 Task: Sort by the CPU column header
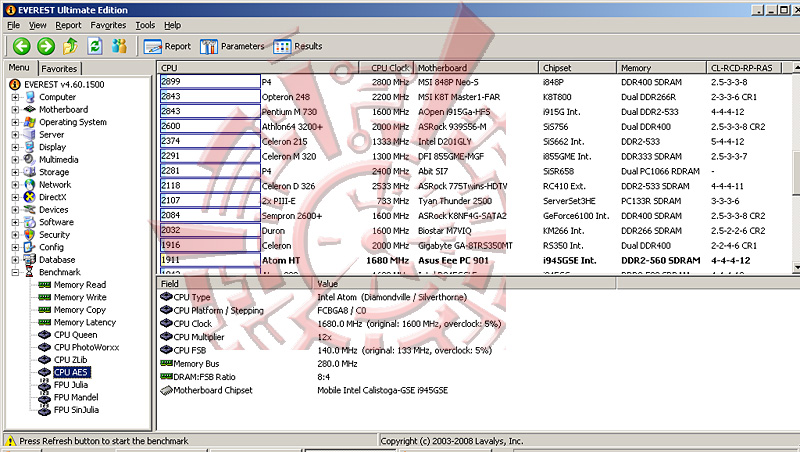point(258,68)
